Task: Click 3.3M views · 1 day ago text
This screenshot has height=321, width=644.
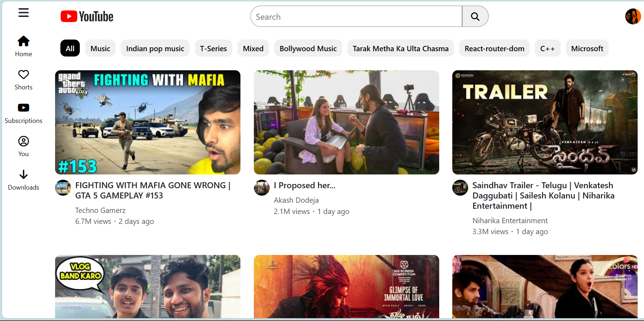Action: [x=510, y=232]
